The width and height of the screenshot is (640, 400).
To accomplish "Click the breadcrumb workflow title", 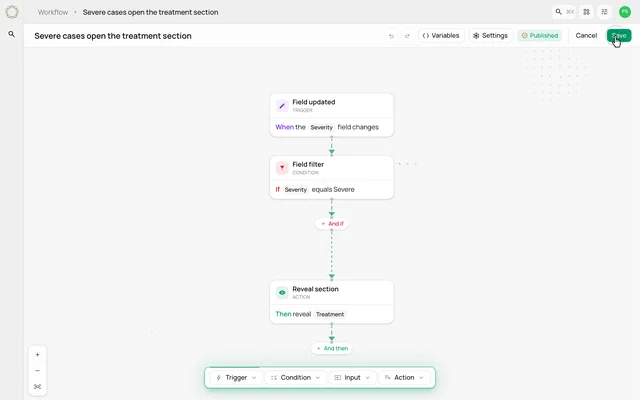I will pos(150,12).
